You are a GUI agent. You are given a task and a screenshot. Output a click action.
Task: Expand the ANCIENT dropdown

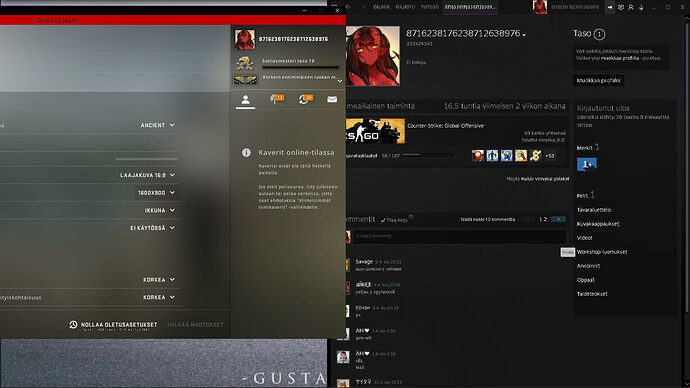158,125
